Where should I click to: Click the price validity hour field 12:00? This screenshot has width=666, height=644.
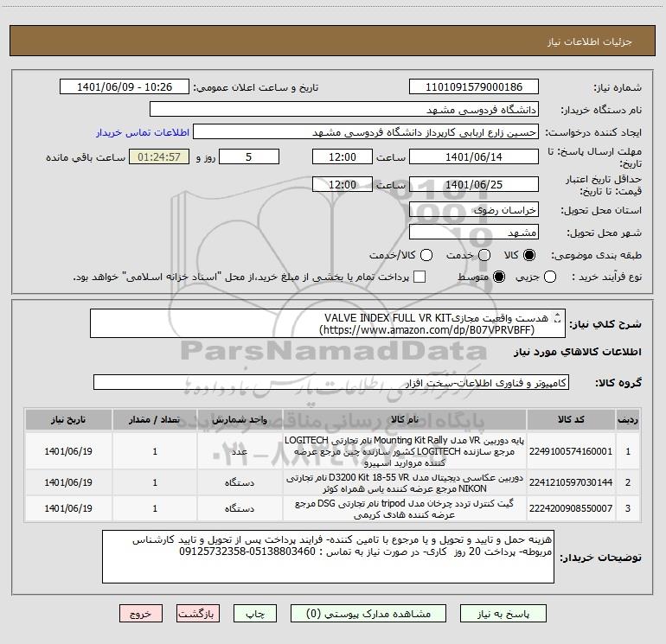pyautogui.click(x=343, y=184)
